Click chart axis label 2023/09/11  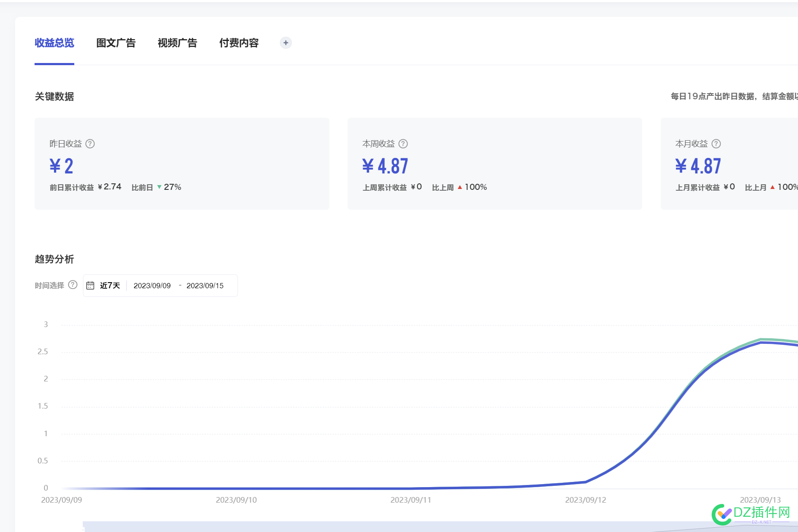(x=411, y=500)
